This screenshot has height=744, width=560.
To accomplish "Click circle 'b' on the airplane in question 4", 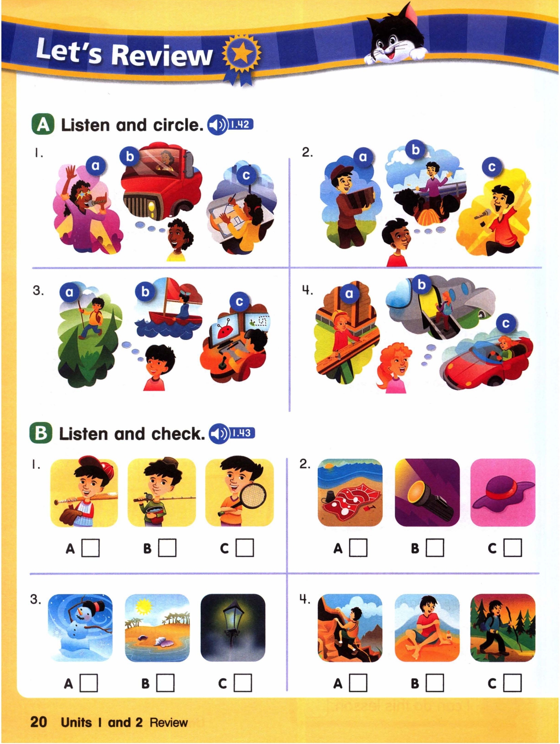I will click(x=421, y=285).
